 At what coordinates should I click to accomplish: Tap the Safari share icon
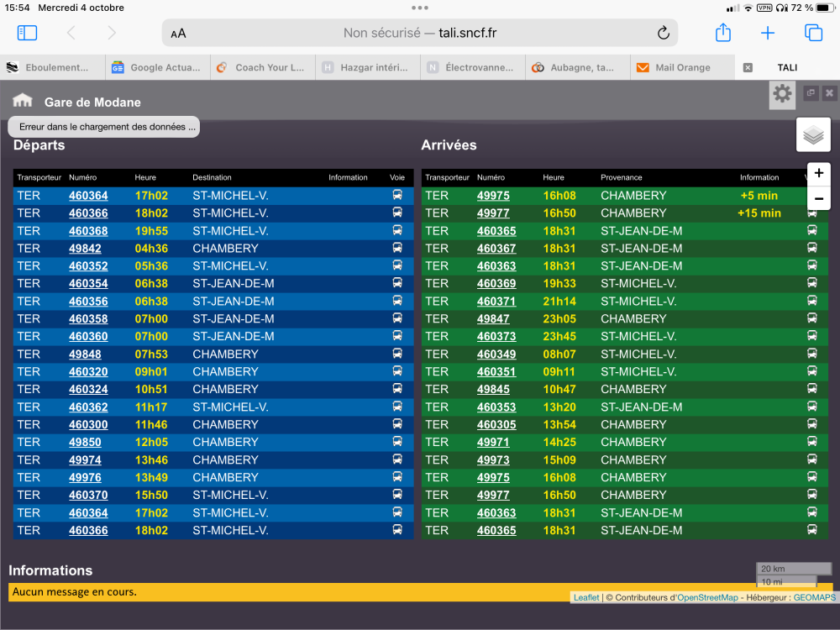pos(723,33)
